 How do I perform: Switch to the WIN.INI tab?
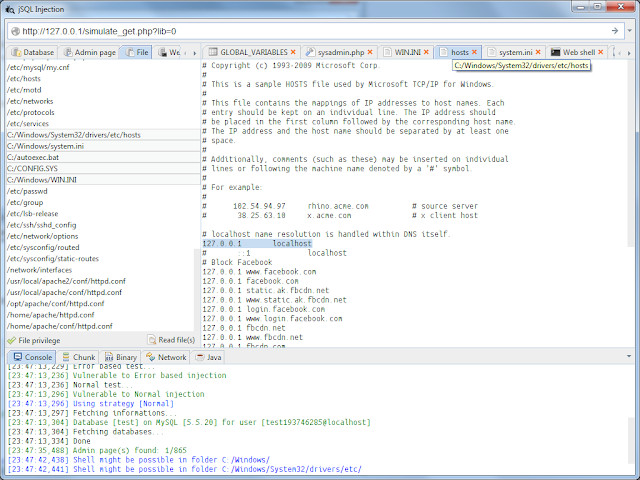tap(407, 52)
